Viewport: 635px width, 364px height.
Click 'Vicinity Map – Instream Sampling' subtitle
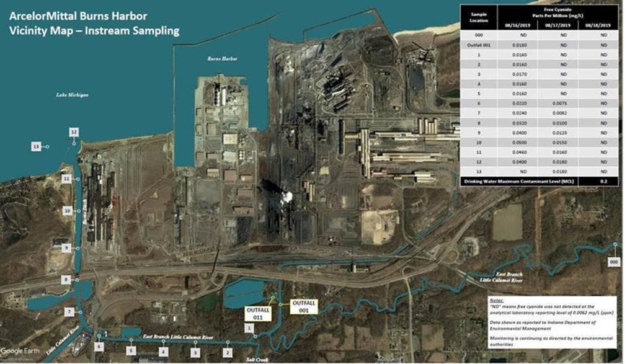(x=94, y=31)
